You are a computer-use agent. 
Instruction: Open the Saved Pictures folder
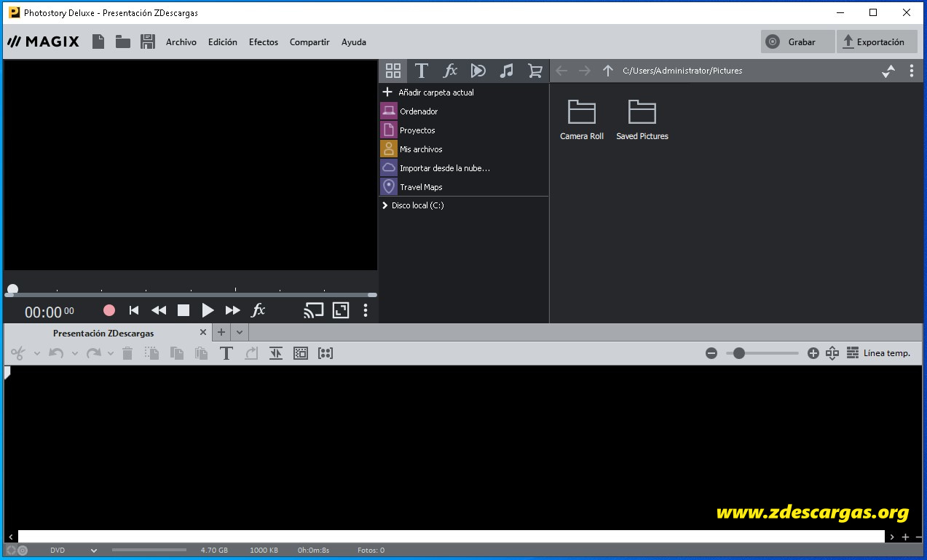point(642,119)
